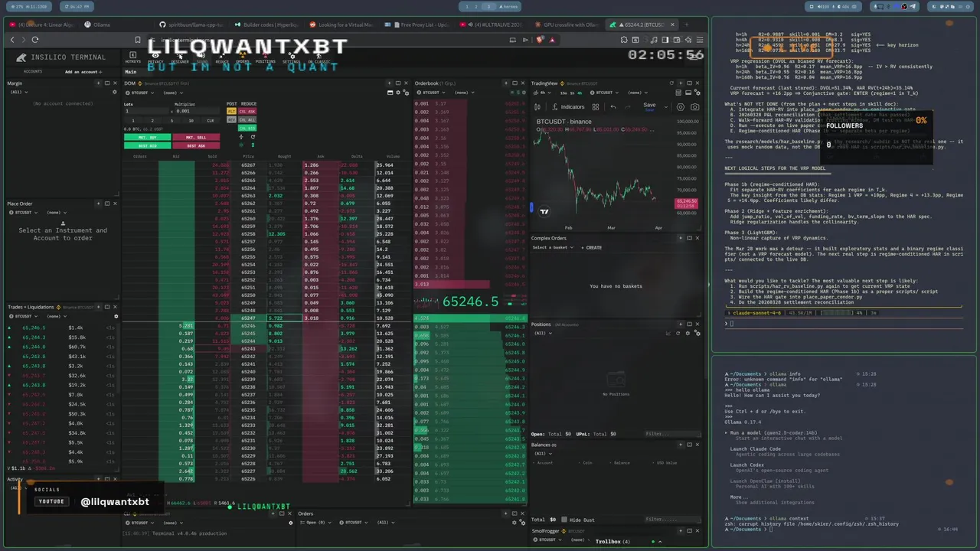Toggle Privacy mode eye icon
Image resolution: width=980 pixels, height=551 pixels.
155,55
